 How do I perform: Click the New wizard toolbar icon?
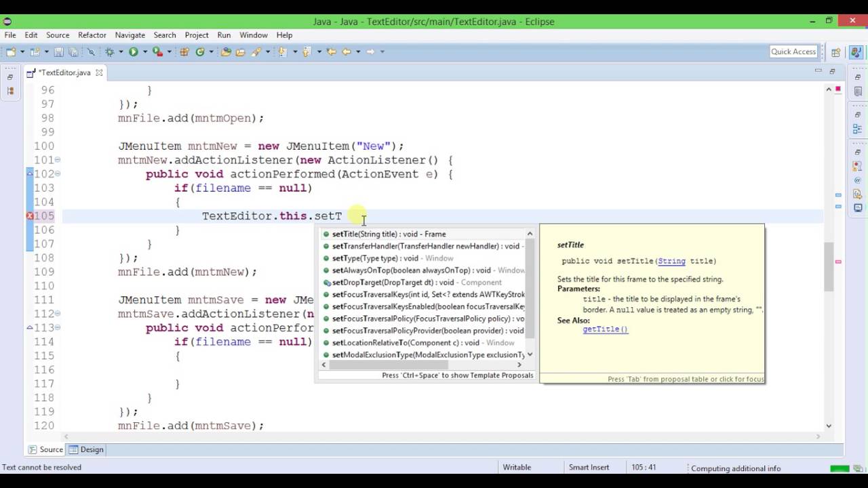[11, 52]
